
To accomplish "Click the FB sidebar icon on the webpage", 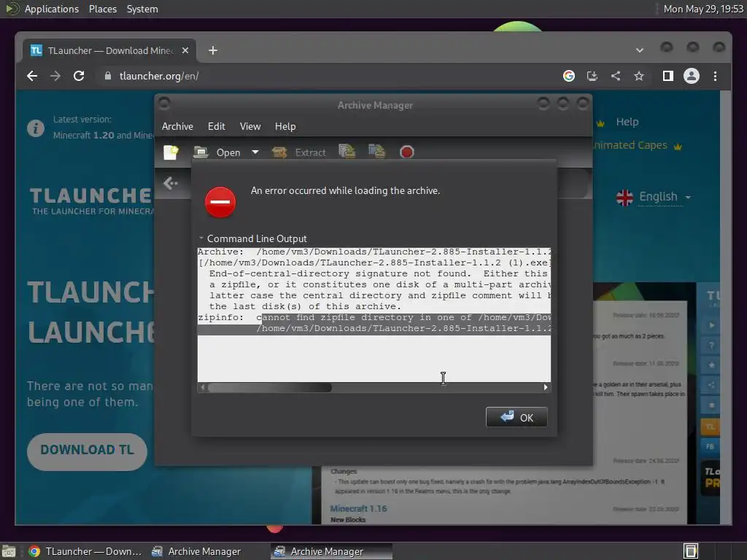I will tap(710, 446).
